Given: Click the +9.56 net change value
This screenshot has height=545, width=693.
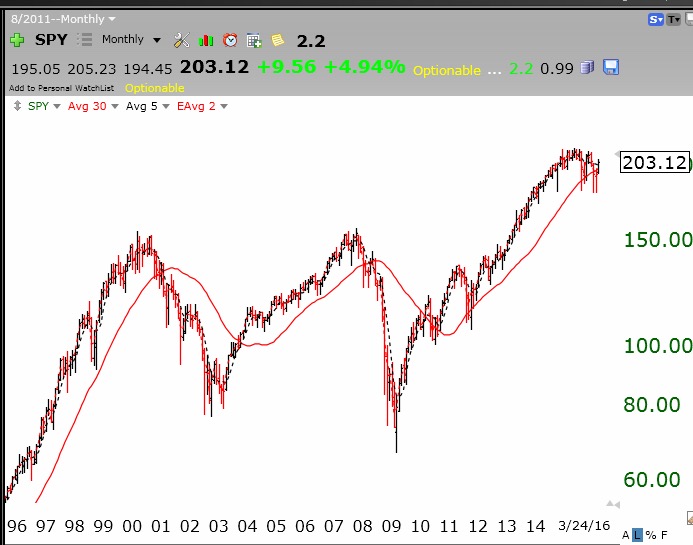Looking at the screenshot, I should point(286,67).
